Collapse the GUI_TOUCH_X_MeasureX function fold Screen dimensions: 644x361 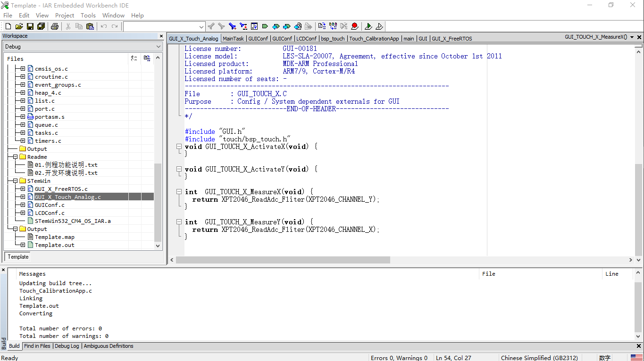click(179, 192)
